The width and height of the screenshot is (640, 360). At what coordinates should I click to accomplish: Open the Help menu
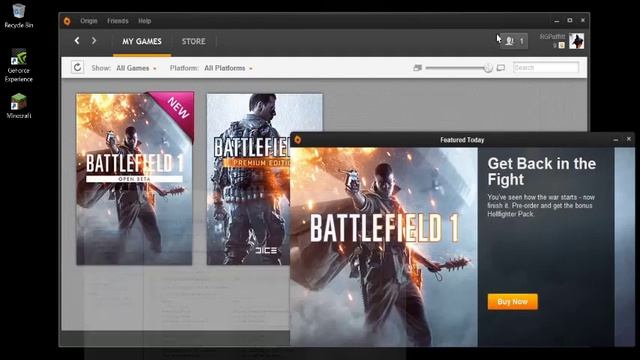coord(144,21)
